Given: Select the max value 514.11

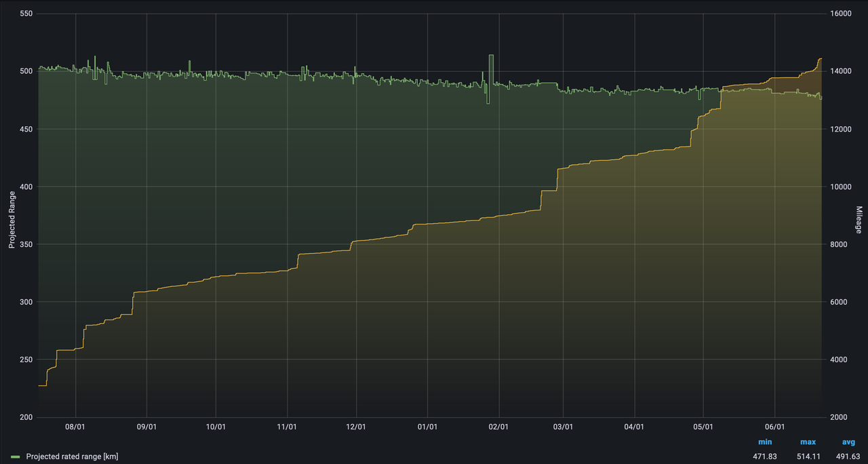Looking at the screenshot, I should pos(808,457).
